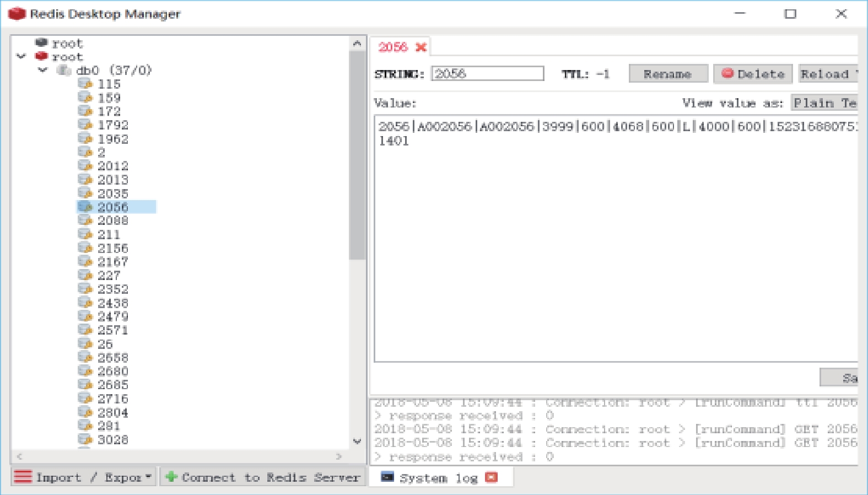Viewport: 868px width, 495px height.
Task: Click the key icon beside 159
Action: [x=85, y=98]
